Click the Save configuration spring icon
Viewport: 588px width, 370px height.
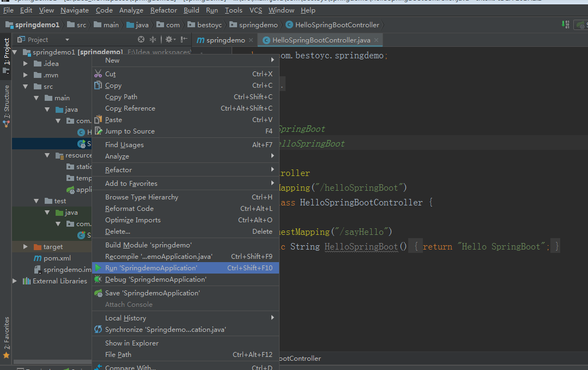pos(98,293)
